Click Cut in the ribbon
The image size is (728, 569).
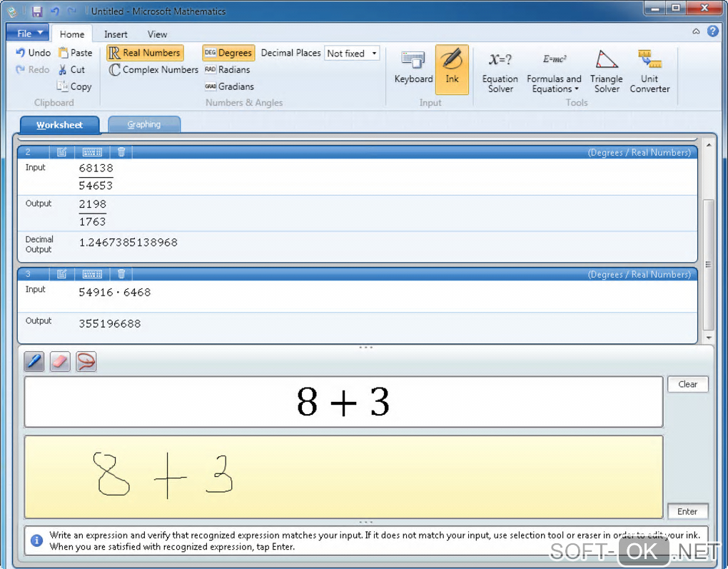(x=71, y=70)
